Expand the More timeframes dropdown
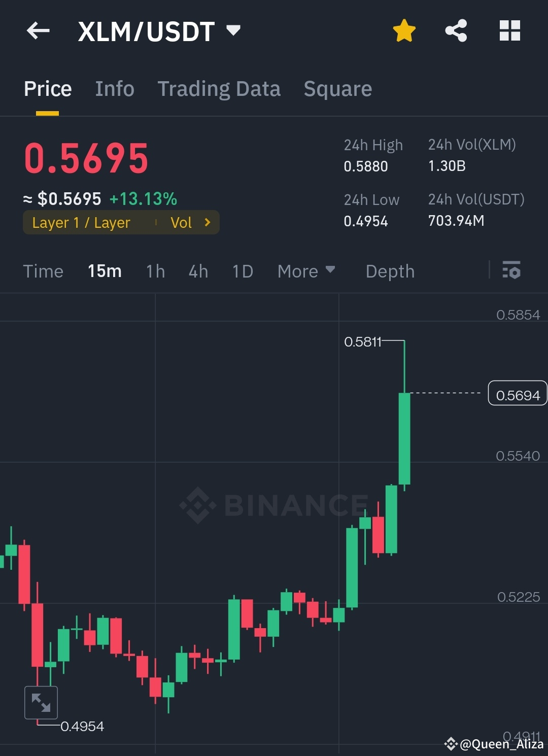This screenshot has width=548, height=756. 305,271
